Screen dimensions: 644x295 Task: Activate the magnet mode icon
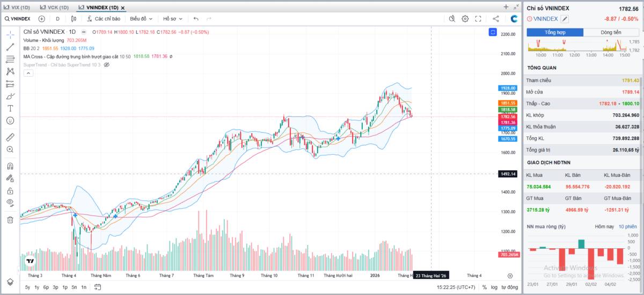[10, 166]
